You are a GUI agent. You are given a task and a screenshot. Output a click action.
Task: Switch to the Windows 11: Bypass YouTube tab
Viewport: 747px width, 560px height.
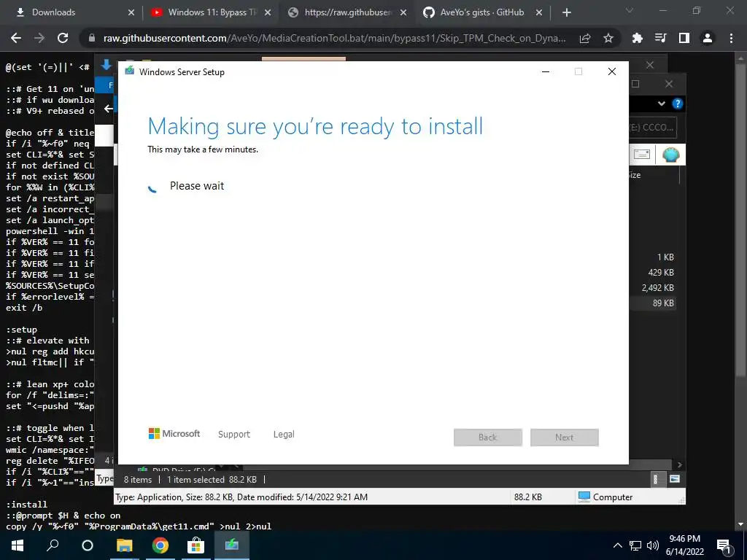[x=209, y=12]
